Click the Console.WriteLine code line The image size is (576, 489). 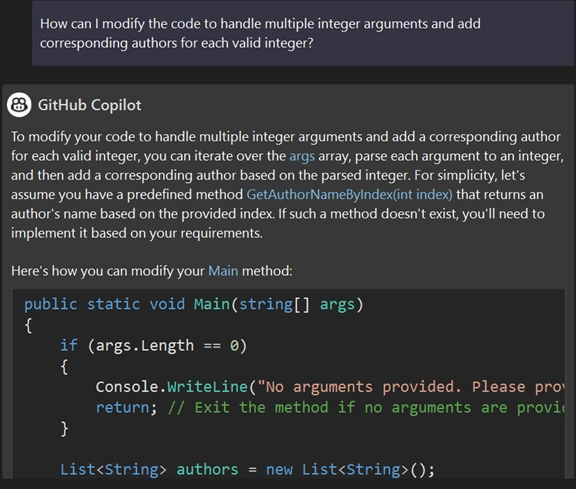(330, 387)
